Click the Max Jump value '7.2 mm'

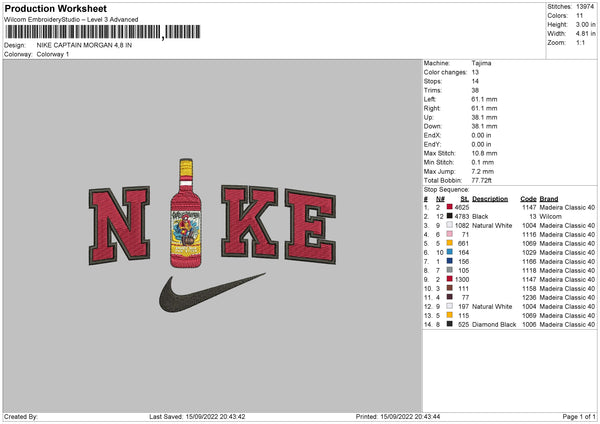click(483, 171)
